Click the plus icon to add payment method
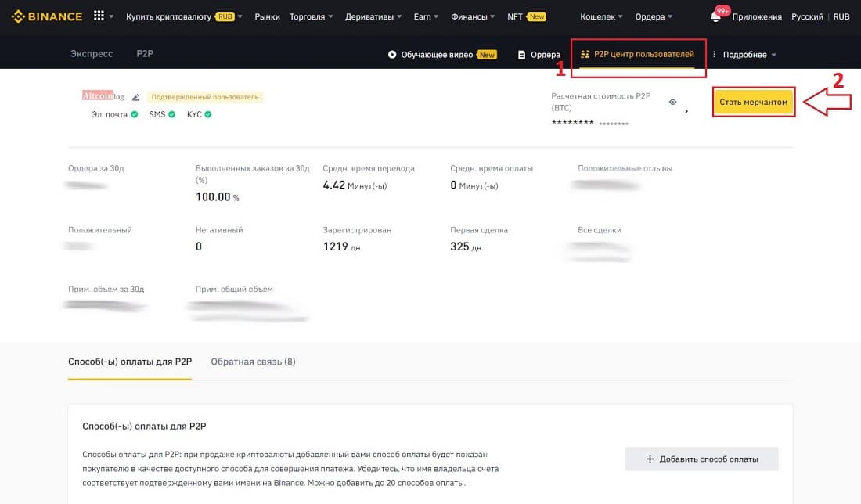The height and width of the screenshot is (504, 861). [x=650, y=459]
